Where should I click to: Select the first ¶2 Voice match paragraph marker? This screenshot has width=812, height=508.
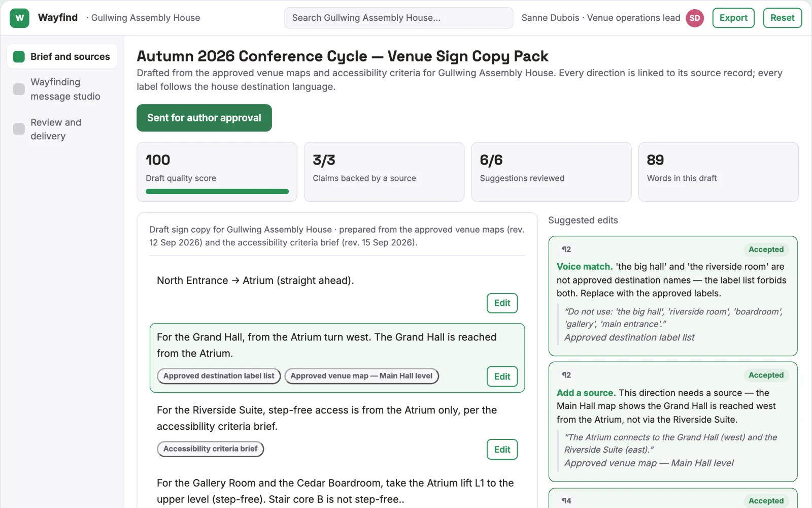tap(566, 249)
